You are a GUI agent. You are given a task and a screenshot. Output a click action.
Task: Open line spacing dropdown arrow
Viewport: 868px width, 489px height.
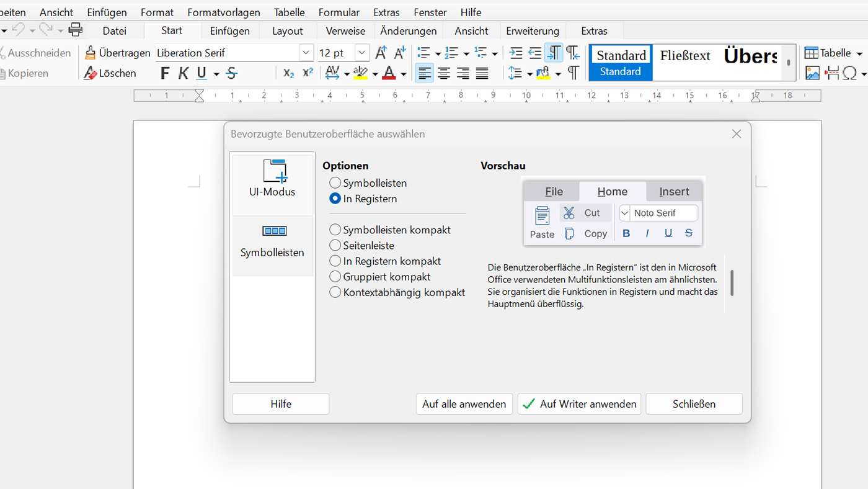[x=529, y=74]
